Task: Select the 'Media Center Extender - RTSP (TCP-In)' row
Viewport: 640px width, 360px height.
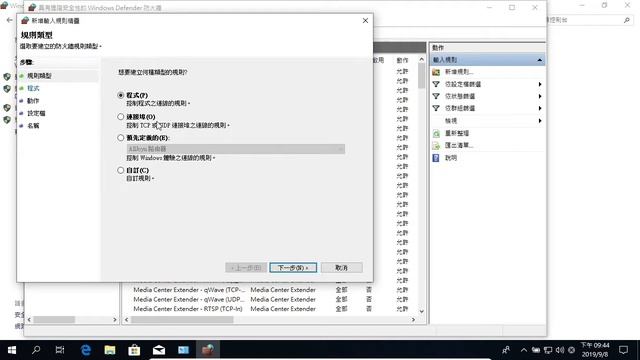Action: (x=271, y=309)
